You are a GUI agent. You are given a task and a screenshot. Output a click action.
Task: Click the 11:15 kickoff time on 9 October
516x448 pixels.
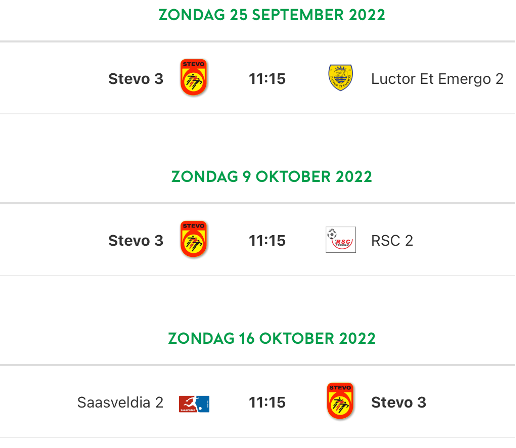[x=267, y=241]
